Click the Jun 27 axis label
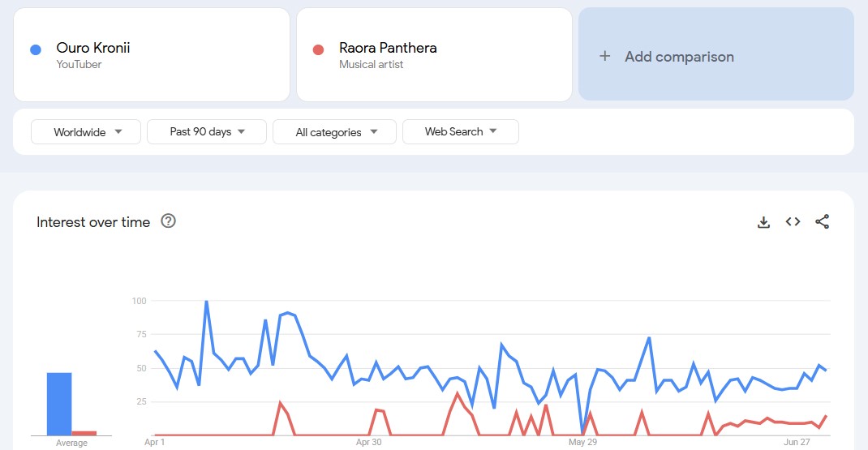The image size is (868, 450). click(x=797, y=442)
